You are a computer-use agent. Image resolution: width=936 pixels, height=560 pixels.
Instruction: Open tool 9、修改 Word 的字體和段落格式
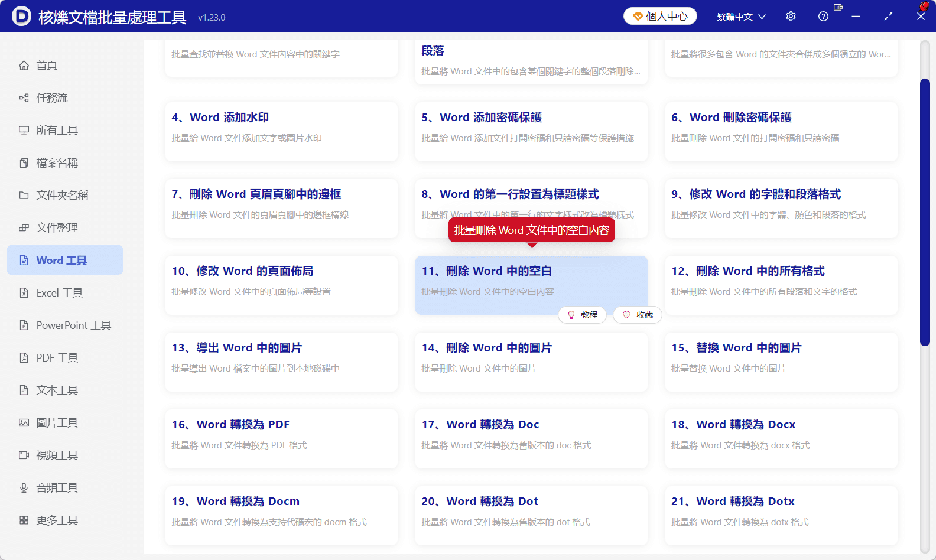pyautogui.click(x=781, y=209)
